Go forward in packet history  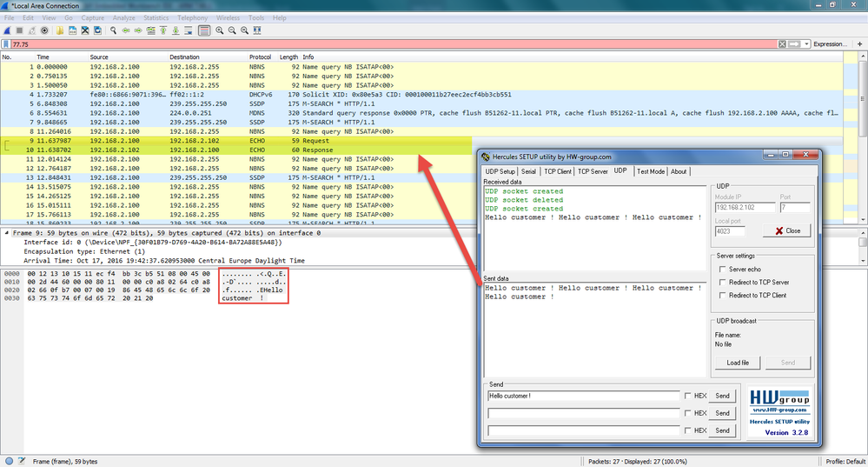[x=138, y=30]
